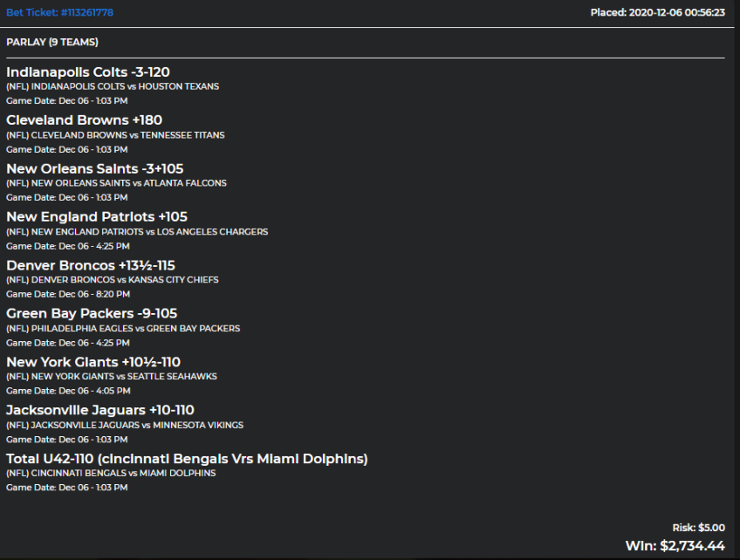This screenshot has height=560, width=740.
Task: Click the Indianapolis Colts -3-120 pick
Action: (x=88, y=72)
